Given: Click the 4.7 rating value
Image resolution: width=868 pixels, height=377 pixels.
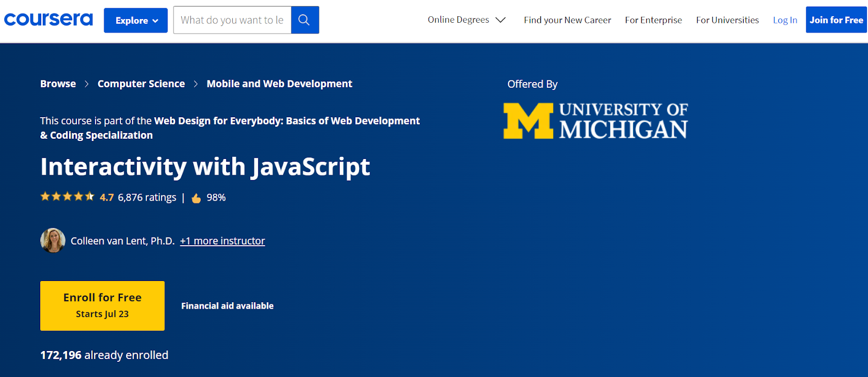Looking at the screenshot, I should coord(107,197).
